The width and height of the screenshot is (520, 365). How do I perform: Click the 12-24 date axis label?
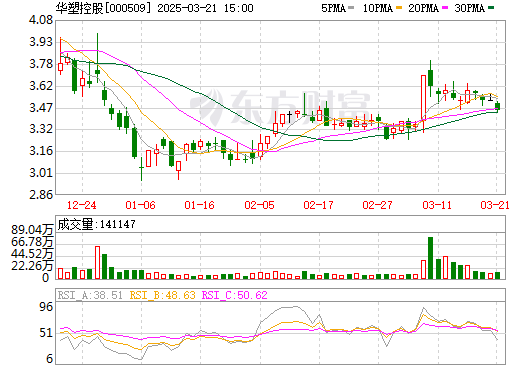pyautogui.click(x=81, y=205)
